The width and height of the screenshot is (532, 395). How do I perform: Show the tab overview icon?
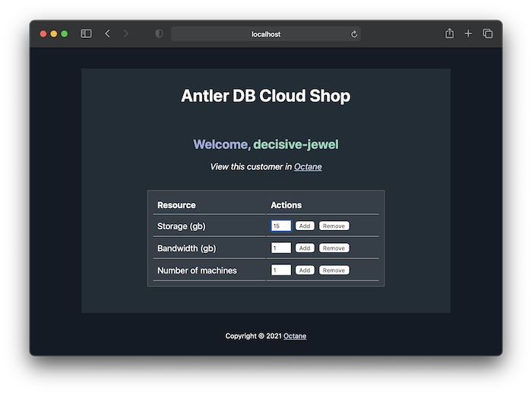[488, 33]
